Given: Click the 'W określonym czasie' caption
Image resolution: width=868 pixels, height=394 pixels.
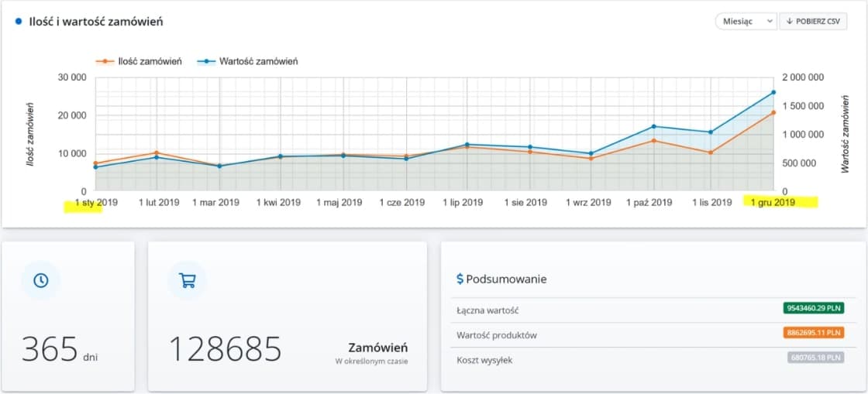Looking at the screenshot, I should coord(371,362).
